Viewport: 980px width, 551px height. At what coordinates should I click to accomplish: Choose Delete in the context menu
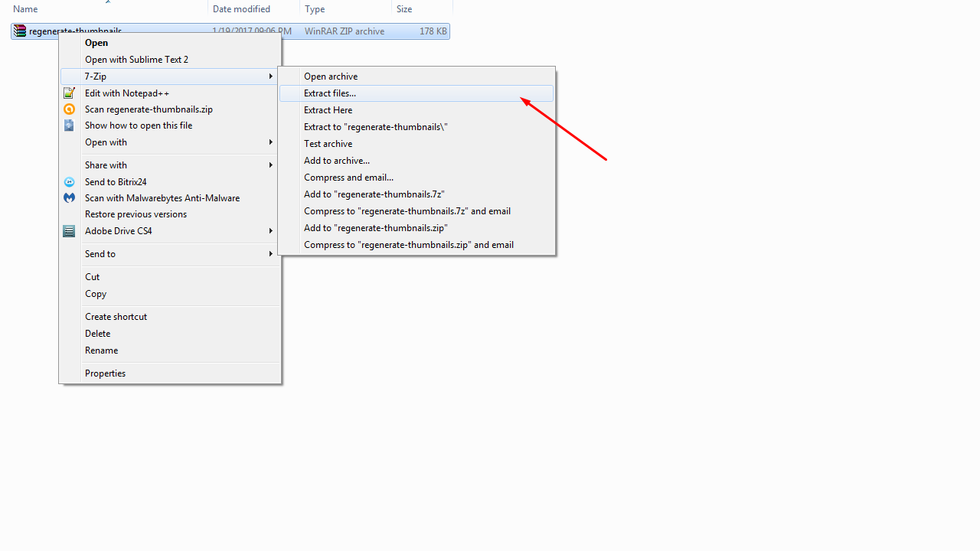[170, 334]
